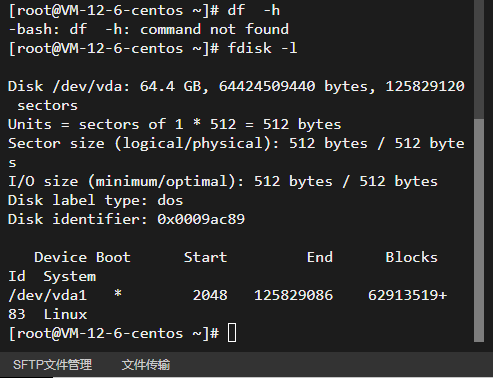The height and width of the screenshot is (378, 493).
Task: Click the 'I/O size (minimum/optimal)' line
Action: 223,182
